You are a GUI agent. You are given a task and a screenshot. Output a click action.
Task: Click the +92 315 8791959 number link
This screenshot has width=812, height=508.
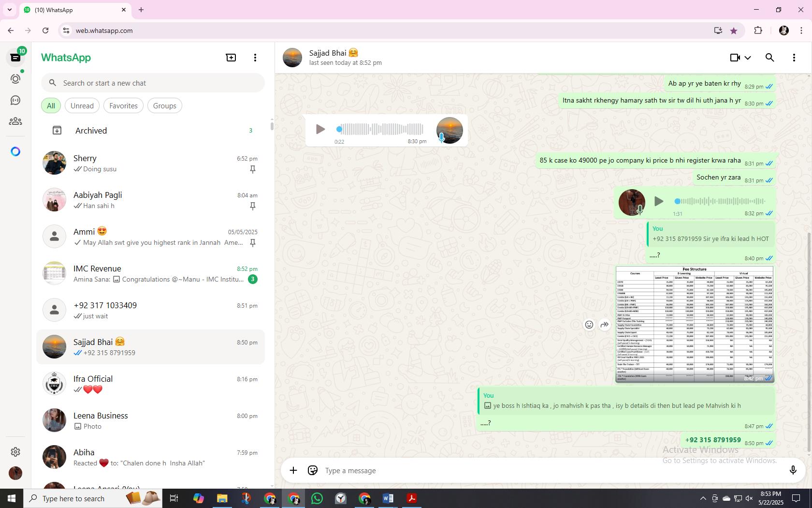(713, 440)
